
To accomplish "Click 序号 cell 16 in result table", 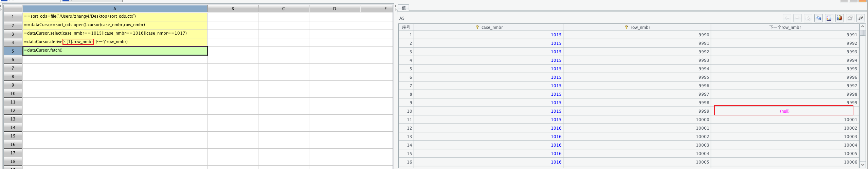I will pyautogui.click(x=406, y=162).
